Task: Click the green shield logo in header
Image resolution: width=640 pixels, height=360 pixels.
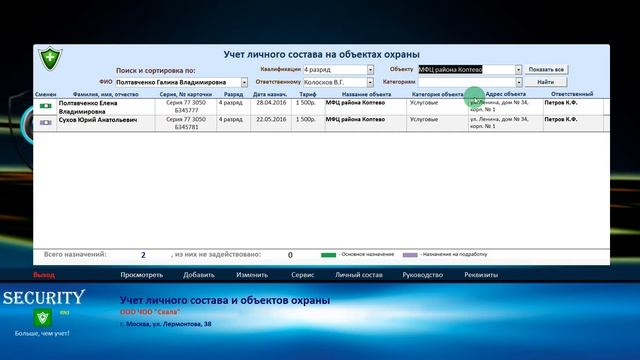Action: point(50,59)
